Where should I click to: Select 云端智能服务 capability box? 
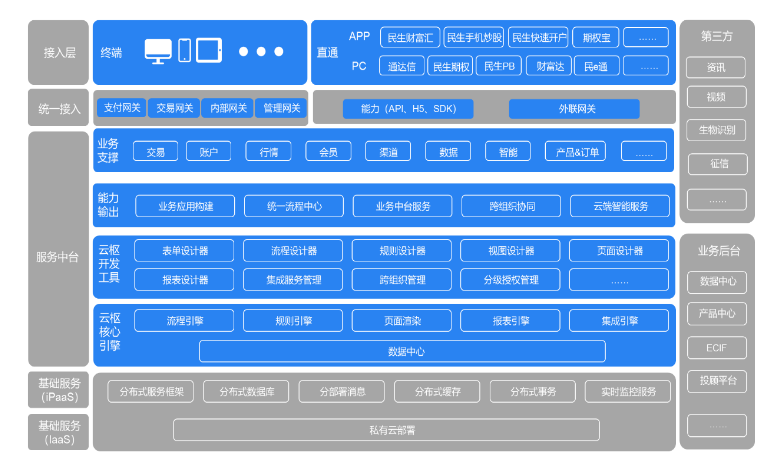coord(620,207)
